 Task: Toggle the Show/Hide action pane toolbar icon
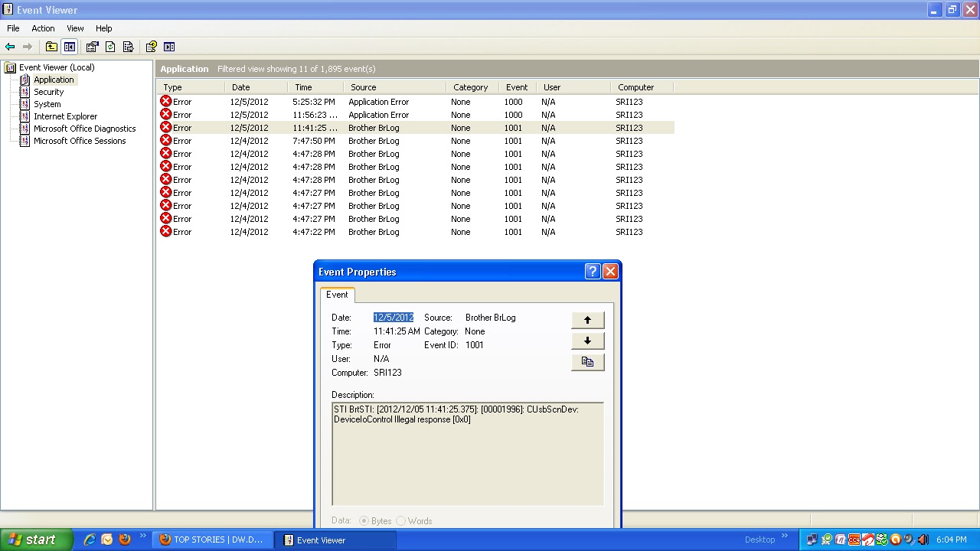point(169,46)
